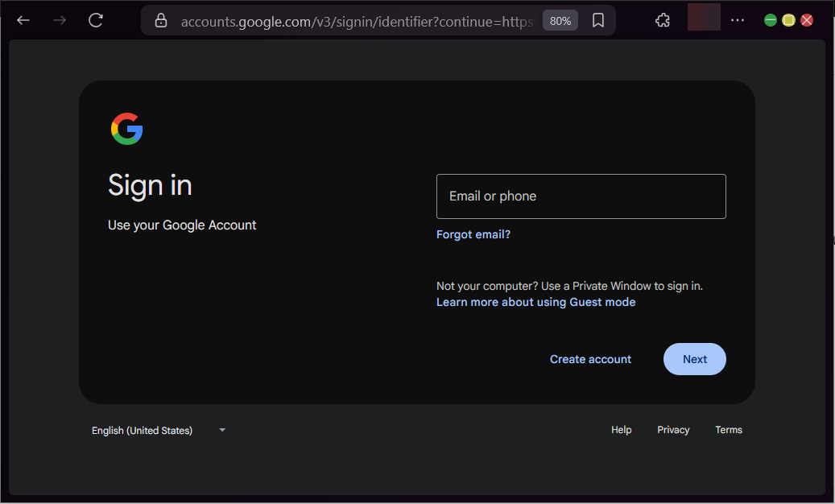Open the Guest mode learn more link
Image resolution: width=835 pixels, height=504 pixels.
click(535, 301)
